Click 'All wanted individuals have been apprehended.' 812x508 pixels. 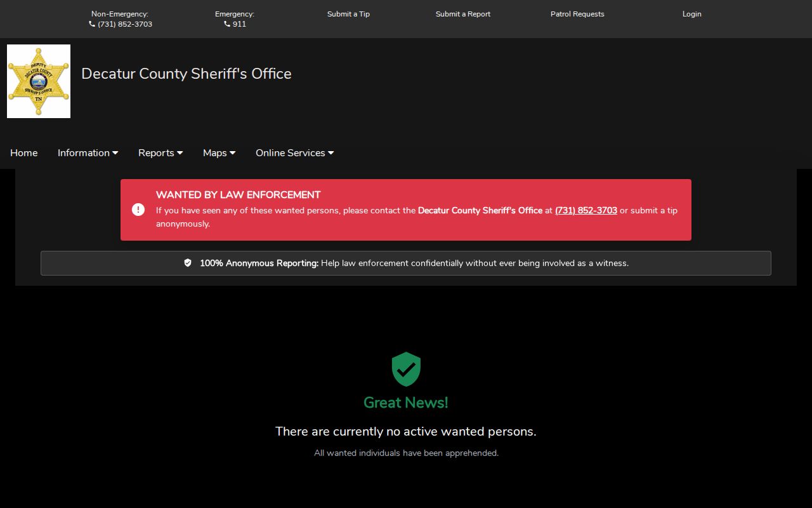coord(406,453)
